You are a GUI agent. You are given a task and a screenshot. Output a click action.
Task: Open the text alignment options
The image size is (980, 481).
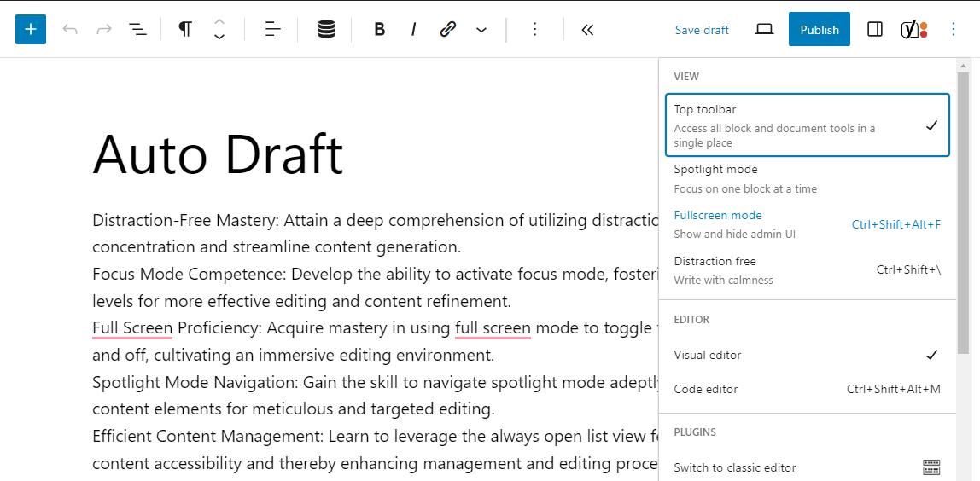tap(272, 30)
